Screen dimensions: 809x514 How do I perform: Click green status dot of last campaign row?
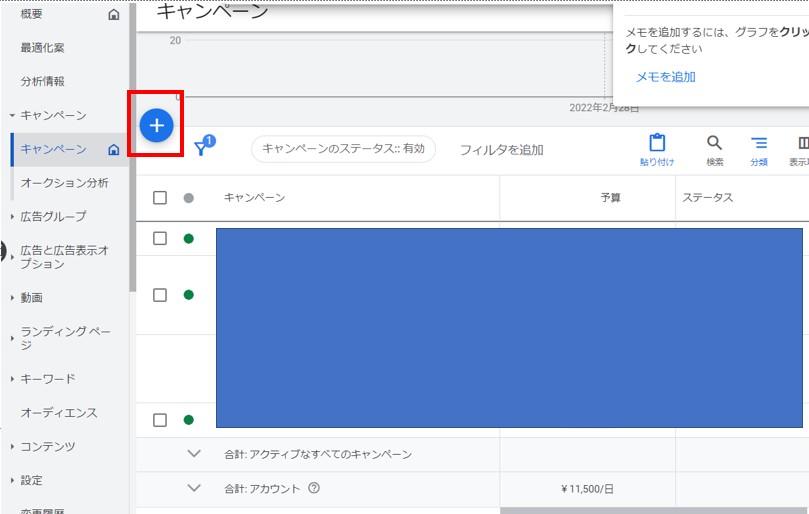(188, 420)
